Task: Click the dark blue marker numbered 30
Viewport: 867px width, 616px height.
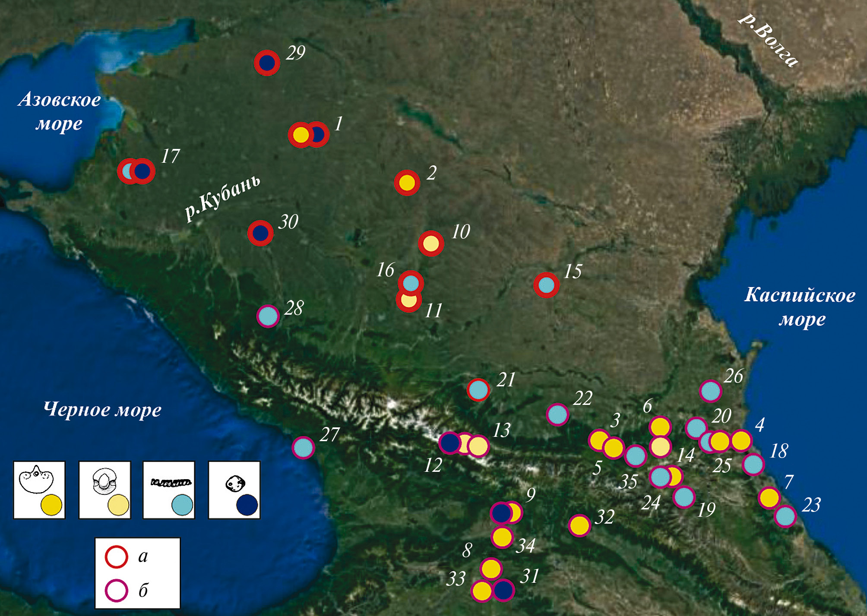Action: pos(260,233)
